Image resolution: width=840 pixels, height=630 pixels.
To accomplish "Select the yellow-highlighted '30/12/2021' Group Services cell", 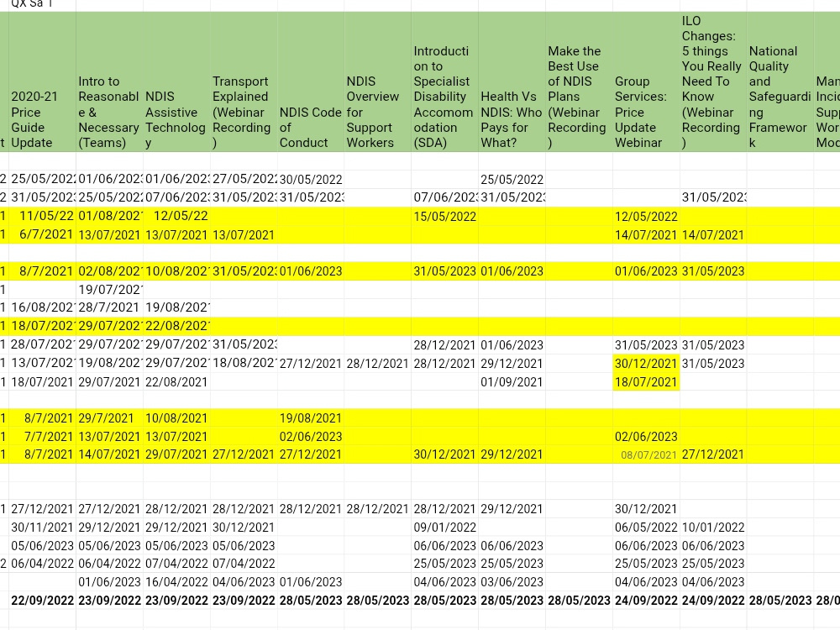I will (646, 363).
